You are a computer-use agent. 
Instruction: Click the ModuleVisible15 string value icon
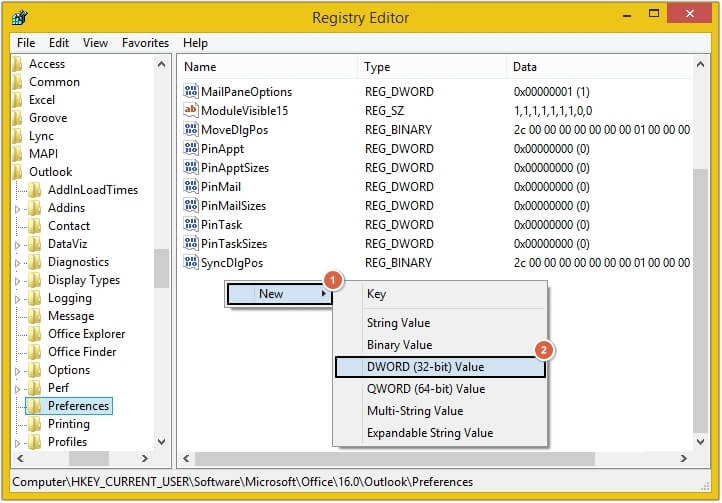click(x=191, y=110)
